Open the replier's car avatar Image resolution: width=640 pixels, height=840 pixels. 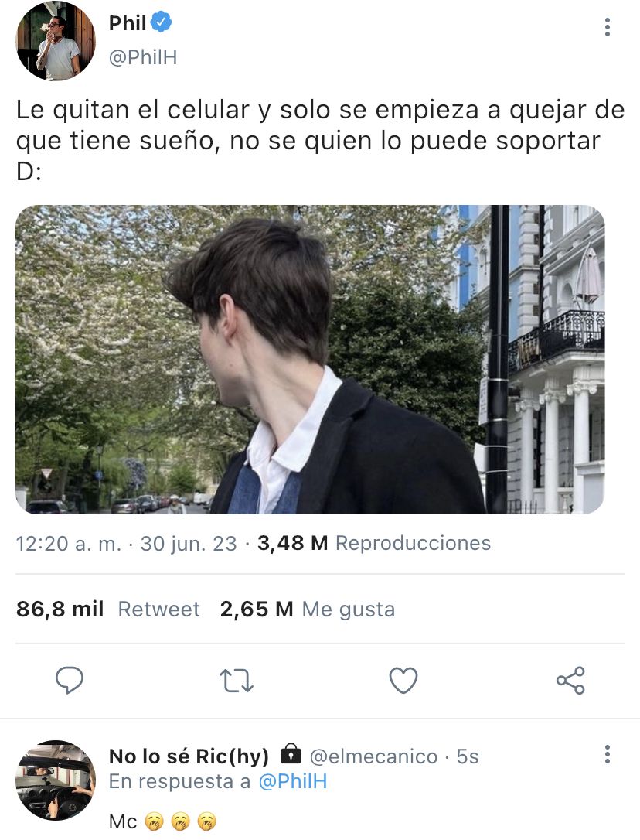56,780
